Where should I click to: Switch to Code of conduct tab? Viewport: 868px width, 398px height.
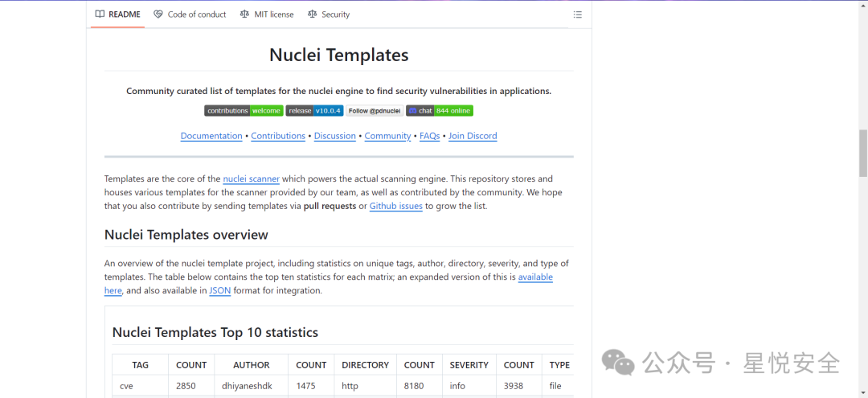click(190, 14)
